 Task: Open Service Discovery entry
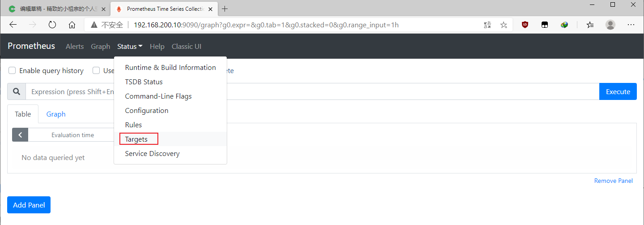pyautogui.click(x=170, y=154)
